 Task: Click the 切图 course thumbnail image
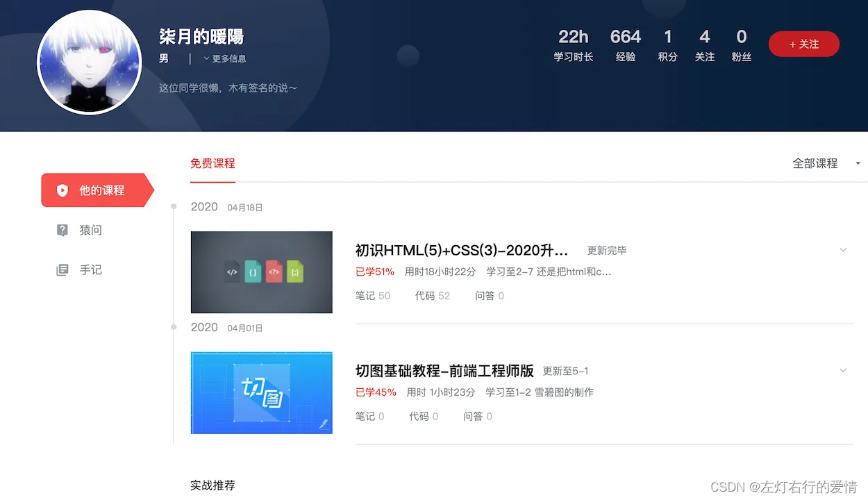pyautogui.click(x=262, y=393)
